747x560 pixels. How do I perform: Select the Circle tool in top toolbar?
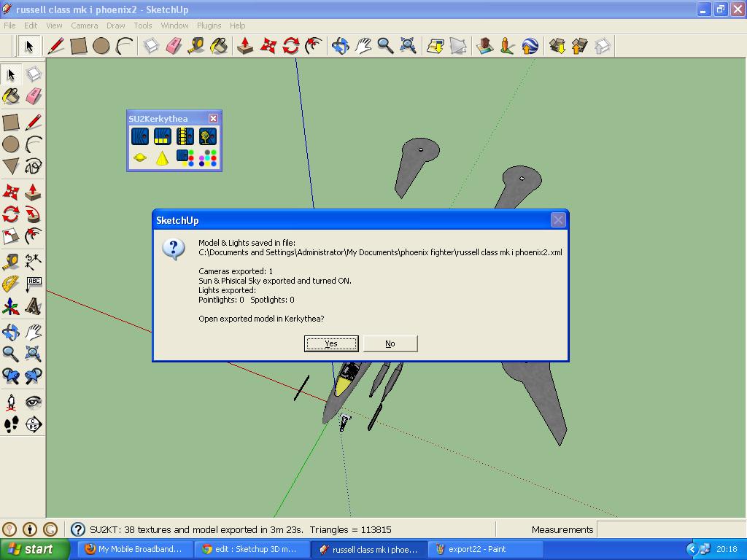[101, 46]
